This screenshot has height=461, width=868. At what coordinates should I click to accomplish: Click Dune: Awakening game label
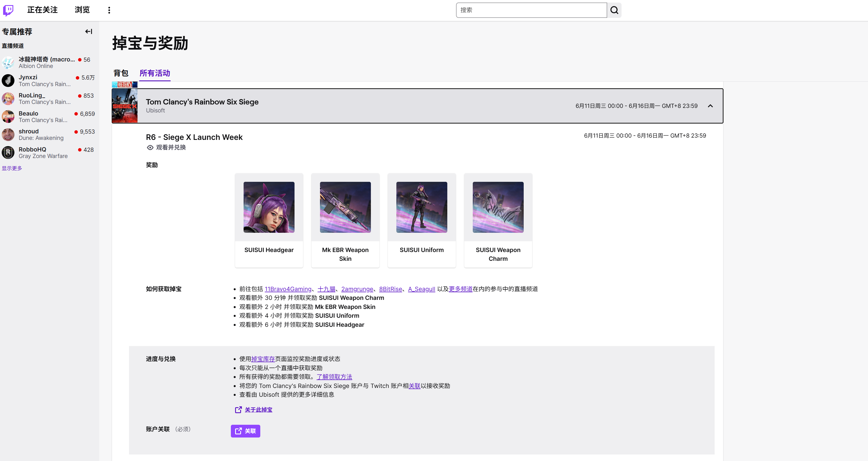coord(41,138)
